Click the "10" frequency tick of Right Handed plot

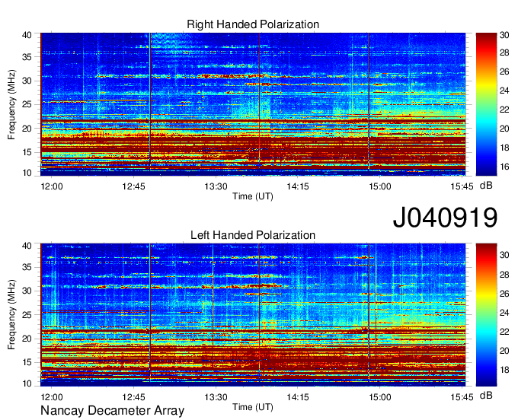pyautogui.click(x=27, y=173)
